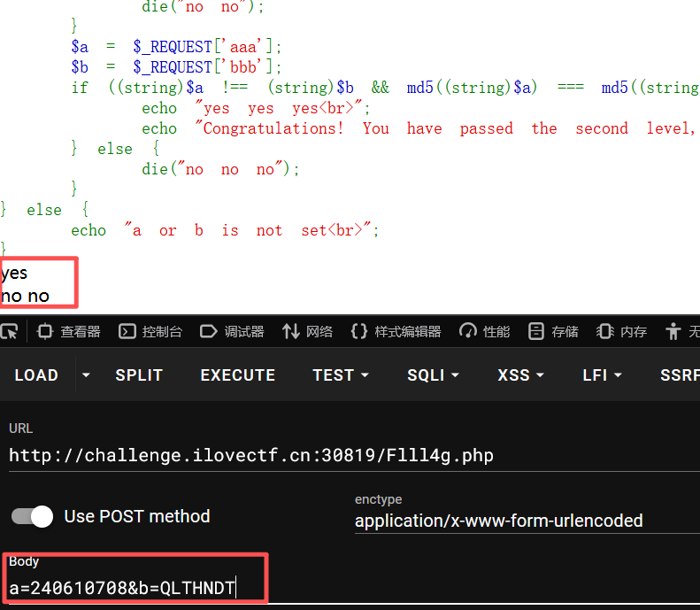The width and height of the screenshot is (700, 610).
Task: Open the Debugger (调试器) panel icon
Action: [209, 332]
